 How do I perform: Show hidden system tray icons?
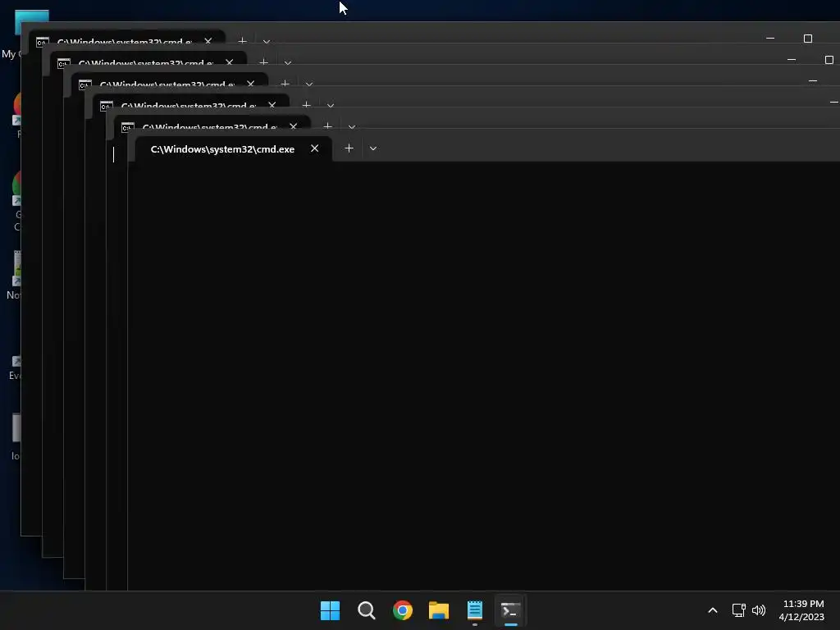point(713,610)
